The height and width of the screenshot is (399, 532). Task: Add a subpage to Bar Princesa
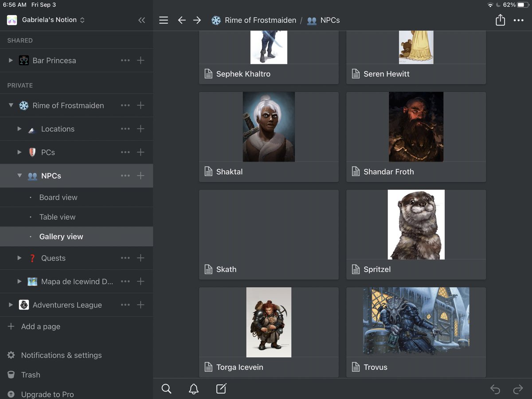141,60
